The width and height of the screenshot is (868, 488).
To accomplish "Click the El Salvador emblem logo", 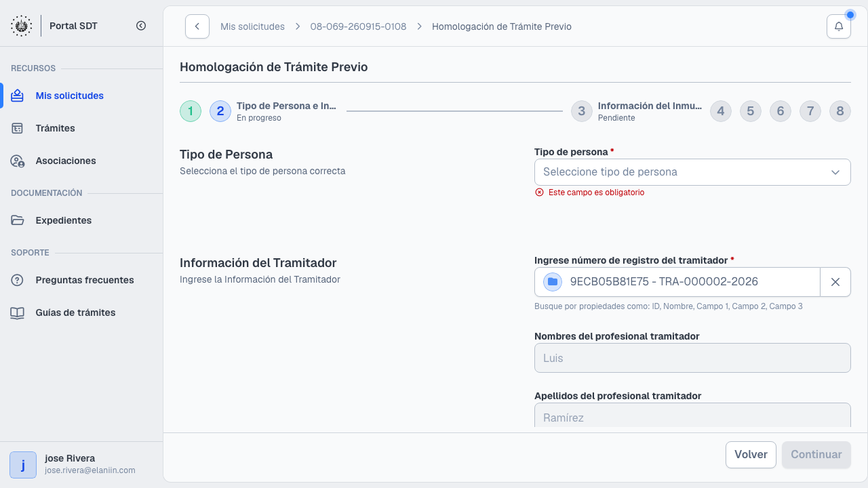I will click(21, 26).
